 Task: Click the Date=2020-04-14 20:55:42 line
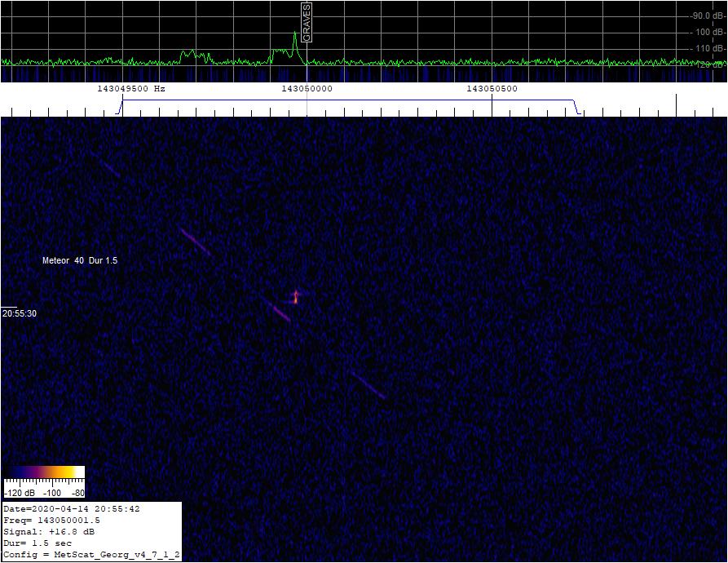click(x=72, y=508)
